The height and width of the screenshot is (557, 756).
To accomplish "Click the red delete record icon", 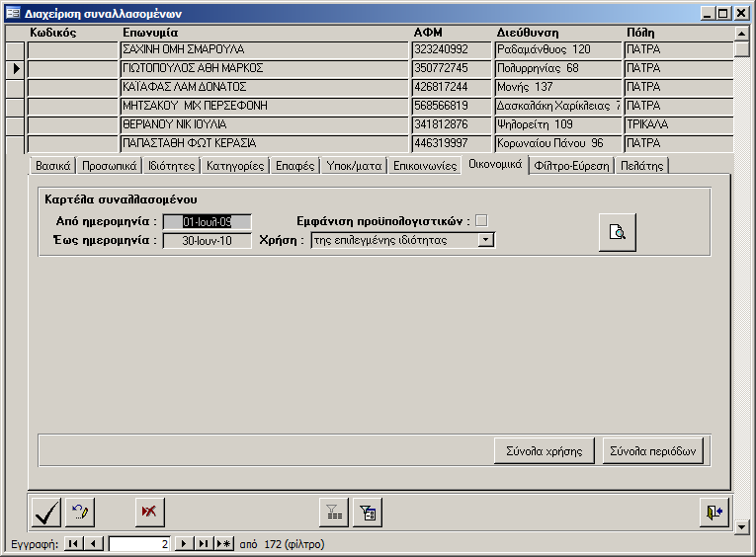I will [x=150, y=512].
